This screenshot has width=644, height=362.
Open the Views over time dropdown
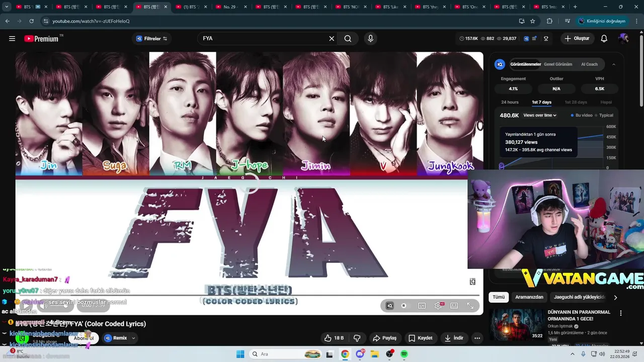pyautogui.click(x=540, y=115)
